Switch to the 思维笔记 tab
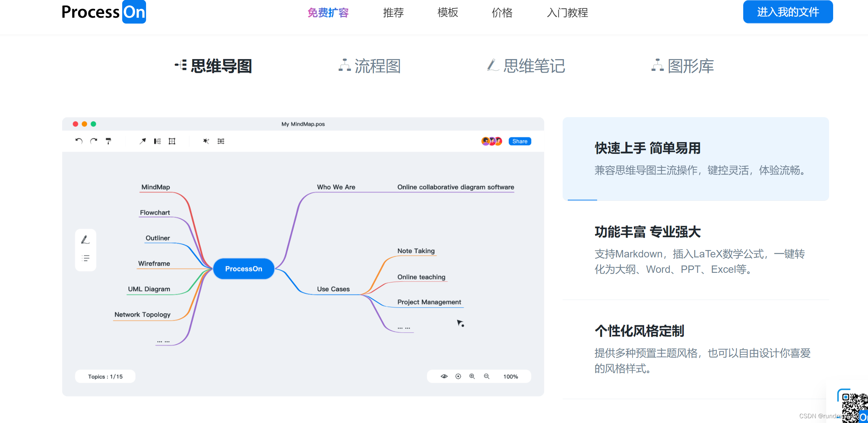The height and width of the screenshot is (423, 868). 526,66
